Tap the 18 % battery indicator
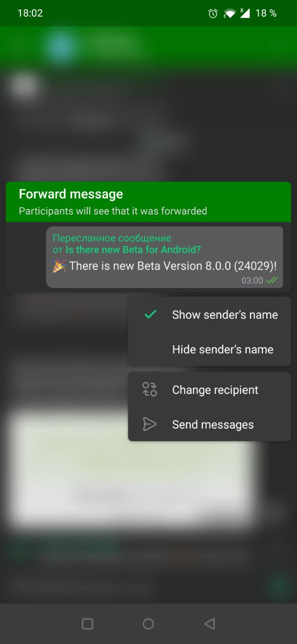Image resolution: width=297 pixels, height=644 pixels. (x=266, y=14)
